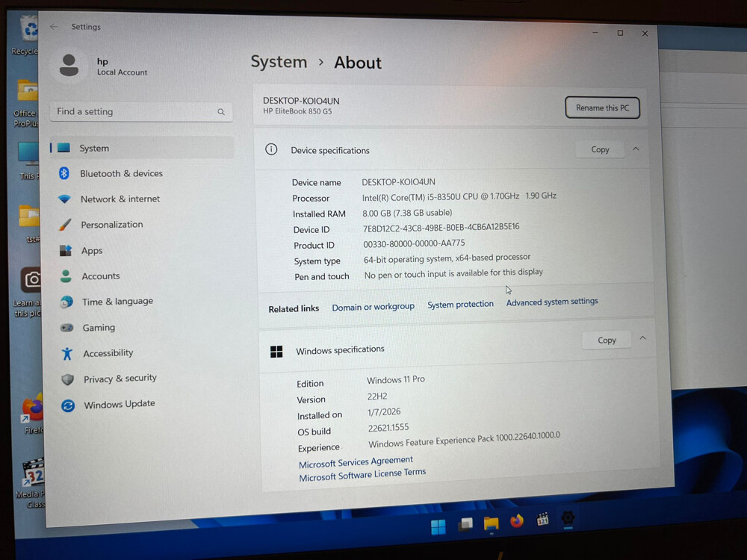The height and width of the screenshot is (560, 747).
Task: Open the Domain or workgroup link
Action: 373,307
